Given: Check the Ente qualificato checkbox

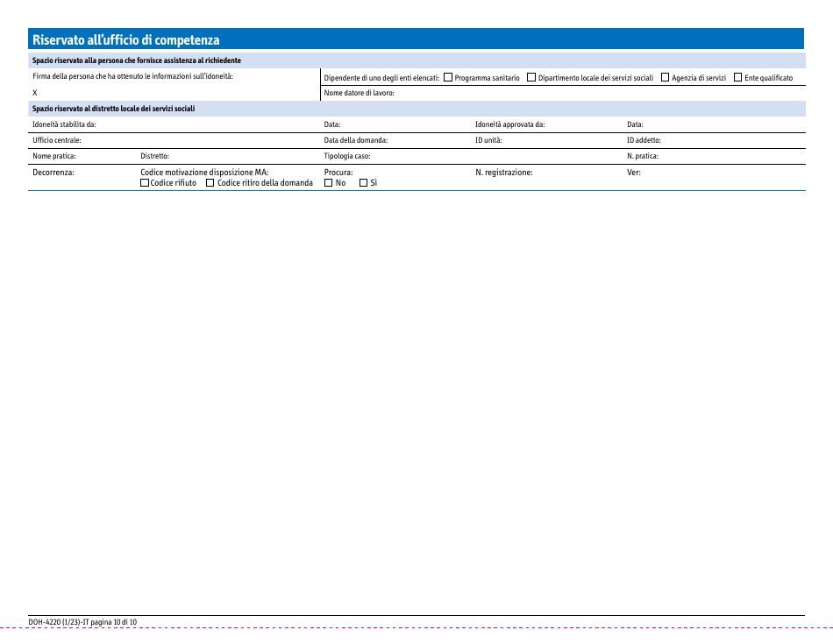Looking at the screenshot, I should point(738,77).
